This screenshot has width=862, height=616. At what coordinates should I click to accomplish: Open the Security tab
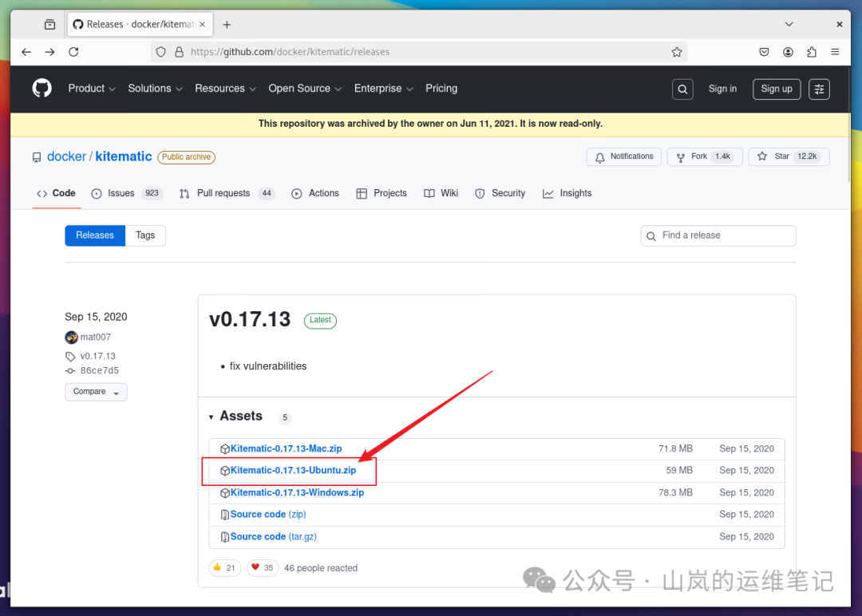[500, 193]
